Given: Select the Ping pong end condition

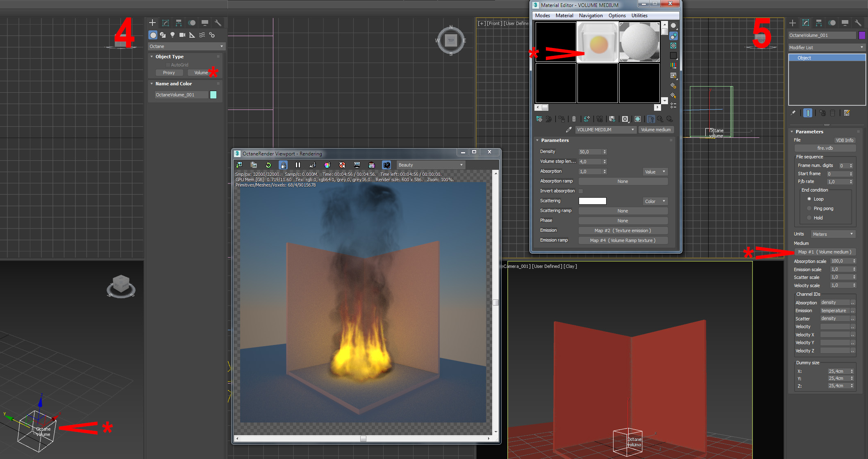Looking at the screenshot, I should click(x=809, y=208).
